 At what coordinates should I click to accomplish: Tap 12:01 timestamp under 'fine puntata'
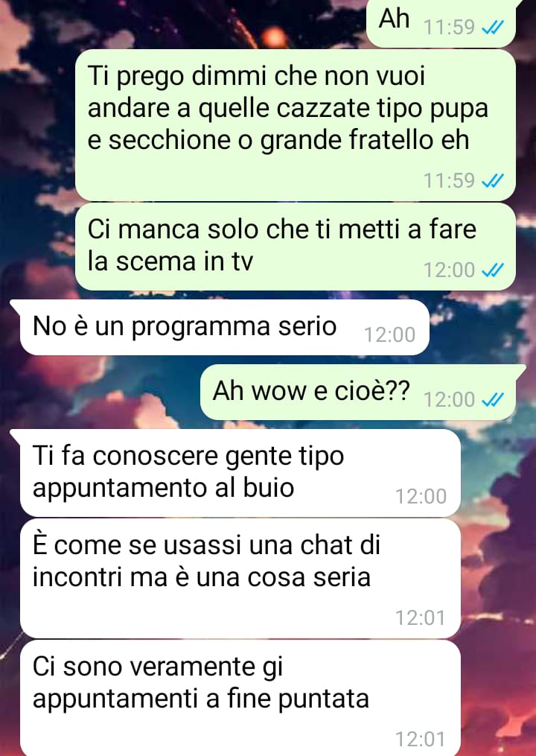tap(421, 739)
